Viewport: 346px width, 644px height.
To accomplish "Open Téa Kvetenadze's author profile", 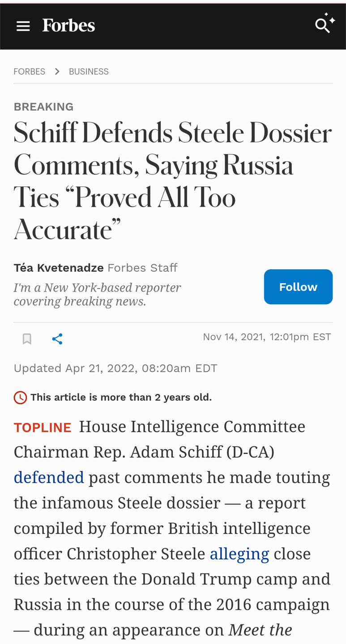I will [59, 268].
